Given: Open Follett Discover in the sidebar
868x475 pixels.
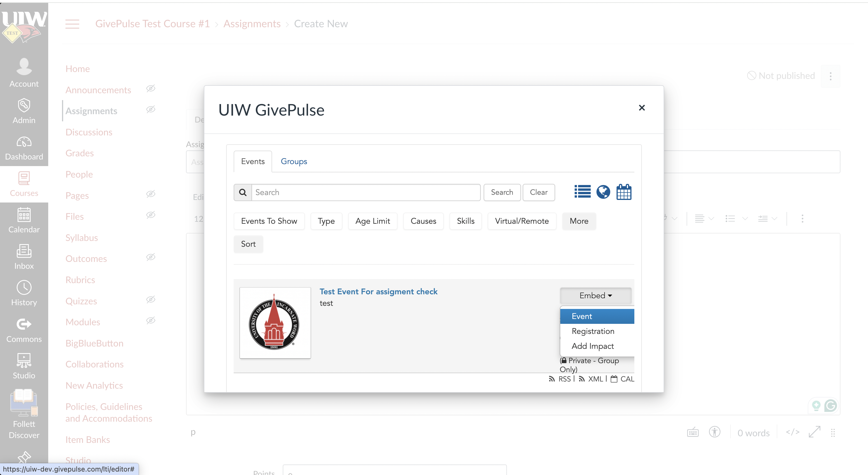Looking at the screenshot, I should [24, 414].
